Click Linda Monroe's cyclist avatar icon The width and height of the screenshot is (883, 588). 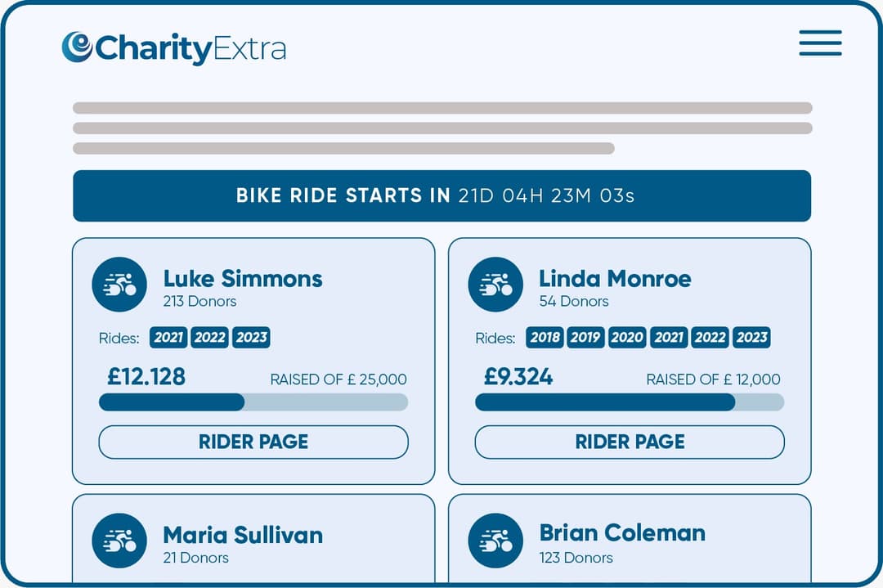[495, 285]
